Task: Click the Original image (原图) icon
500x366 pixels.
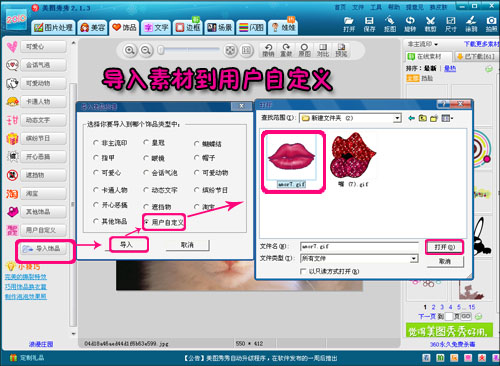Action: 304,50
